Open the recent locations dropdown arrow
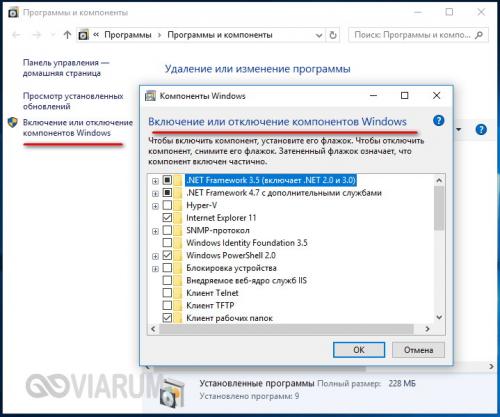The height and width of the screenshot is (417, 500). [52, 35]
